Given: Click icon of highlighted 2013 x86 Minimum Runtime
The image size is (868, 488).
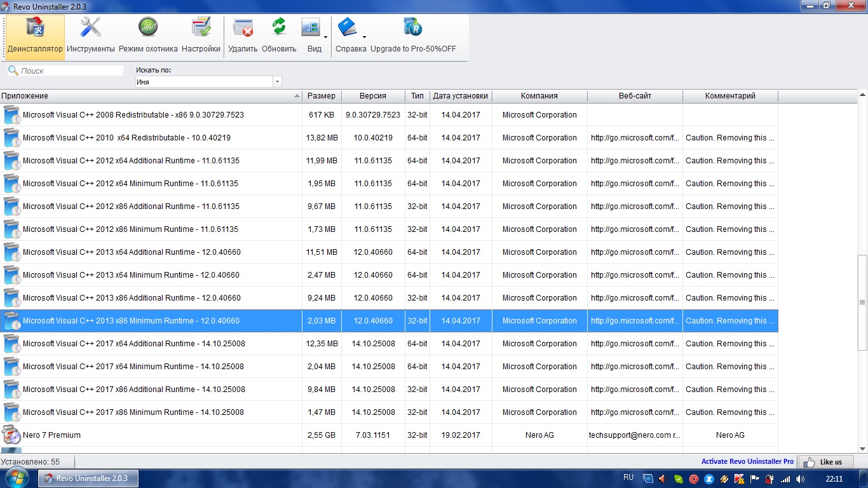Looking at the screenshot, I should [x=12, y=321].
